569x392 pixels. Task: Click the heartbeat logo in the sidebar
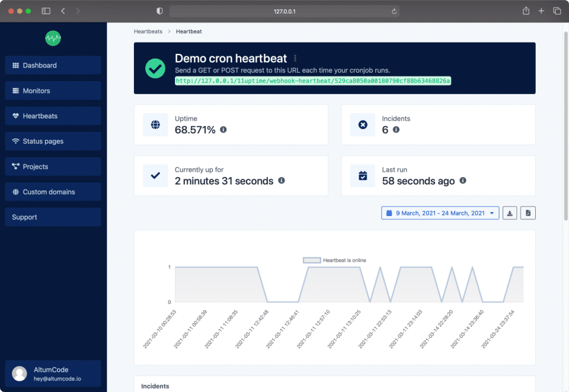click(53, 38)
